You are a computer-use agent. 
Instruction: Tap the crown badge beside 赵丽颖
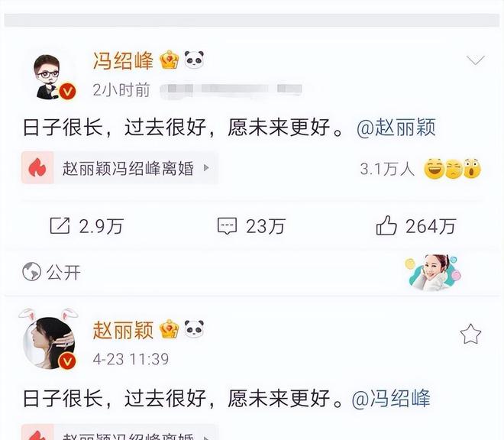[x=170, y=329]
